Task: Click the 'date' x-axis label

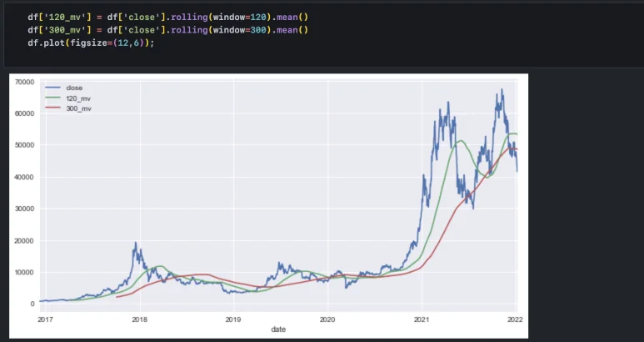Action: coord(278,330)
